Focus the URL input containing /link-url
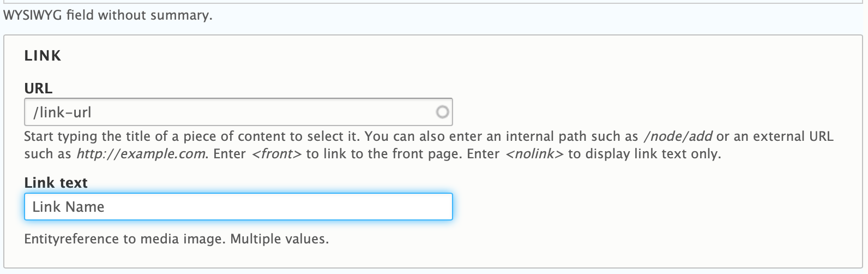Image resolution: width=868 pixels, height=274 pixels. point(238,112)
